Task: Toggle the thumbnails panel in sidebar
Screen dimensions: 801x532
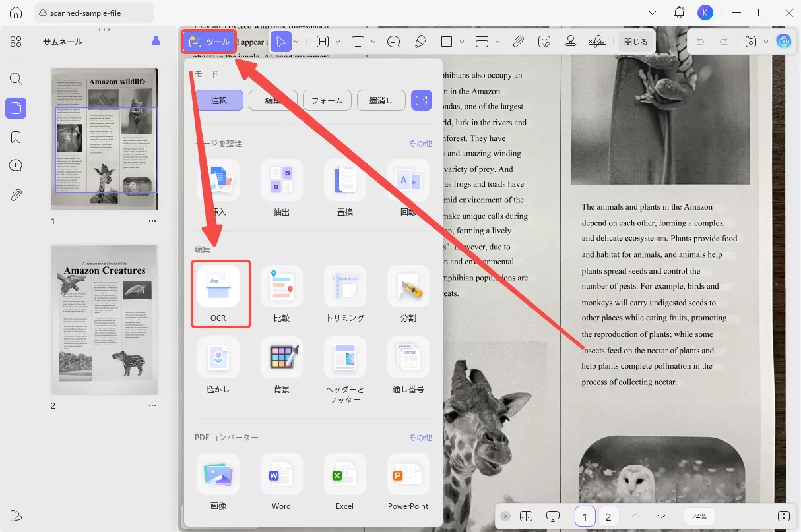Action: click(16, 107)
